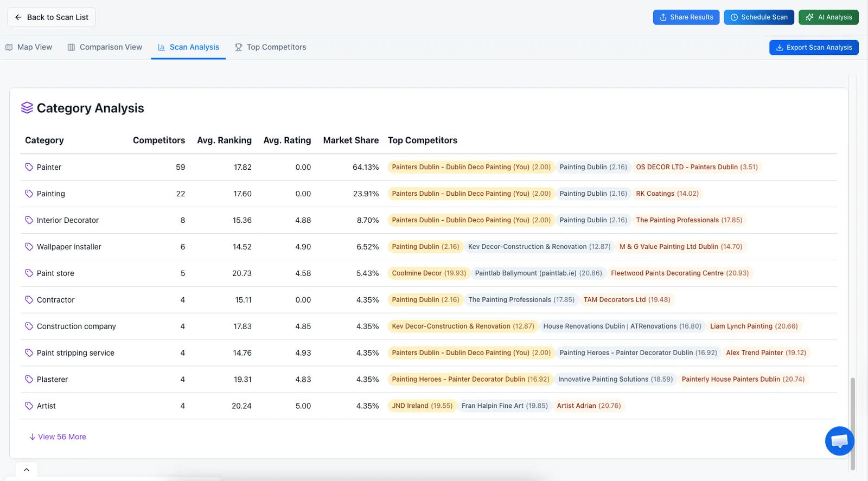Click the OS DECOR LTD - Painters Dublin chip
Image resolution: width=868 pixels, height=481 pixels.
point(697,167)
